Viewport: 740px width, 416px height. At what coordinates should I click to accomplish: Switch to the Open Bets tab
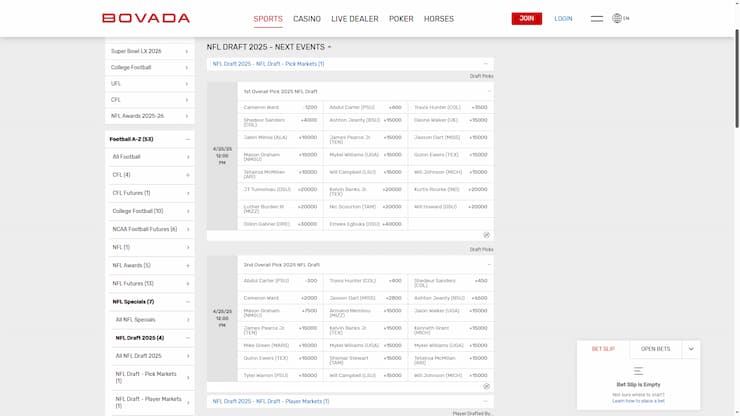(656, 349)
